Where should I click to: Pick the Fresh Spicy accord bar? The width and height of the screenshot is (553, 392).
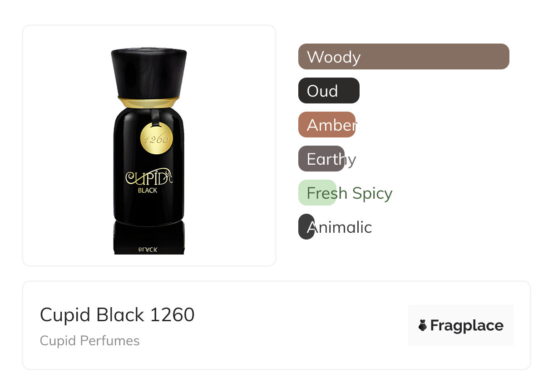coord(317,193)
